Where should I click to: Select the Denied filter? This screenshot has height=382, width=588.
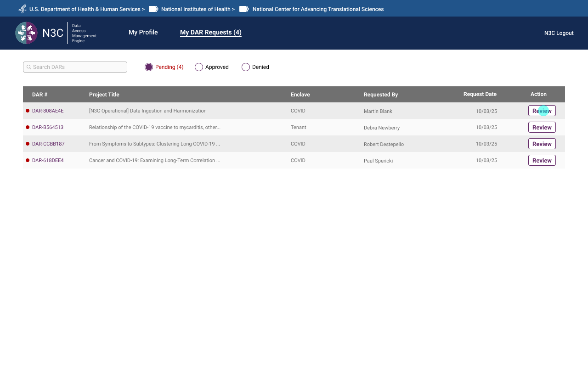pyautogui.click(x=245, y=67)
